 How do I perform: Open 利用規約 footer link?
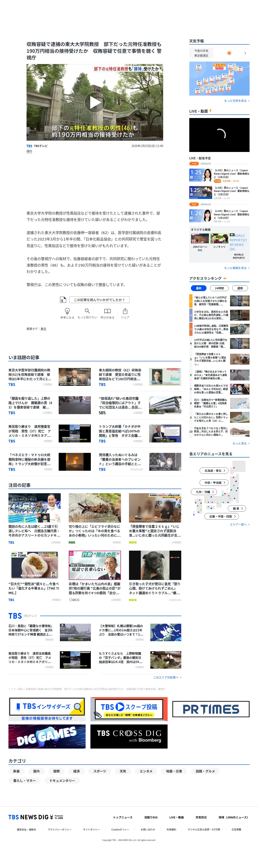(x=171, y=830)
